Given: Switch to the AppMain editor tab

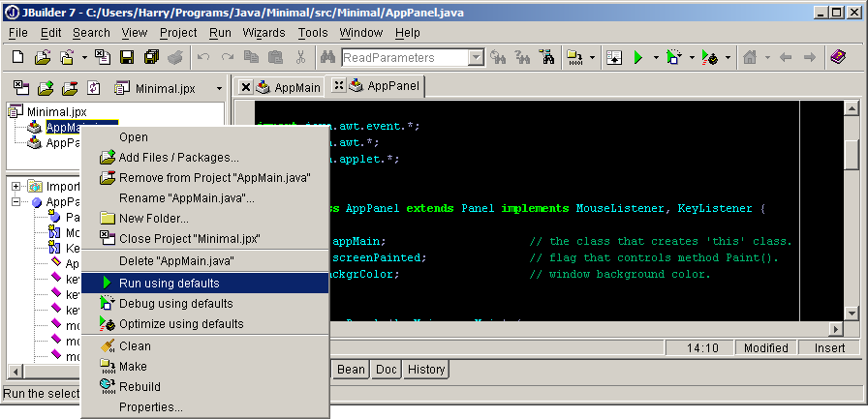Looking at the screenshot, I should 297,87.
